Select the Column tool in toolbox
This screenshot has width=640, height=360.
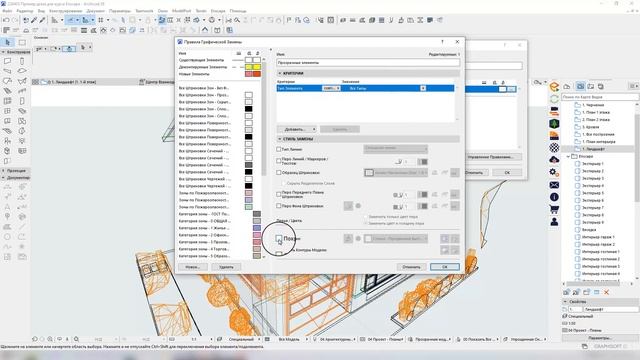[x=22, y=61]
